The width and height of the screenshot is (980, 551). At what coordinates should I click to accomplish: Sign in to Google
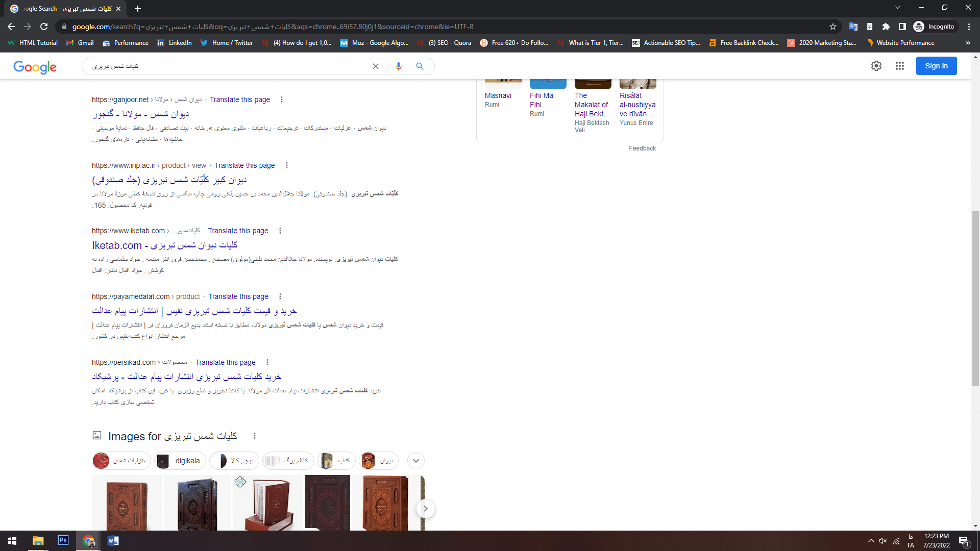point(936,66)
